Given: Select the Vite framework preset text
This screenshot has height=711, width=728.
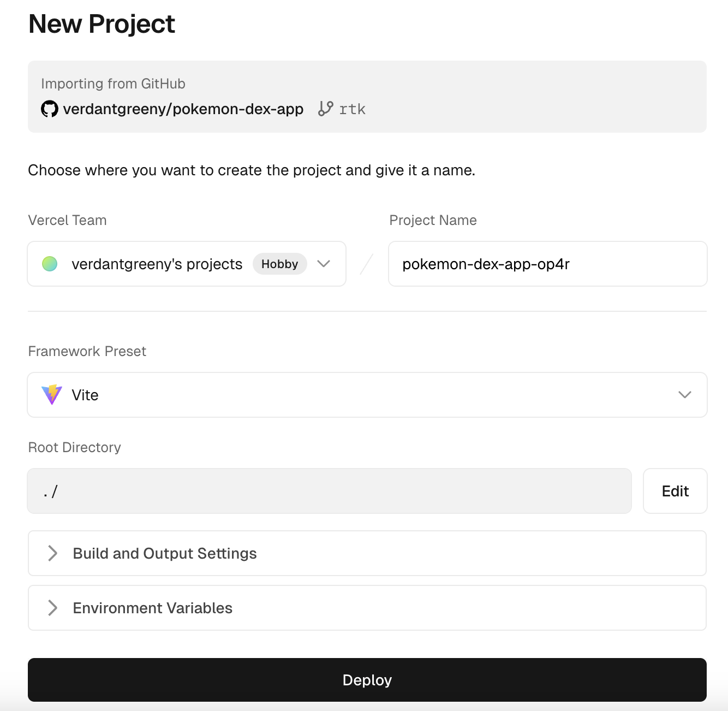Looking at the screenshot, I should tap(85, 395).
